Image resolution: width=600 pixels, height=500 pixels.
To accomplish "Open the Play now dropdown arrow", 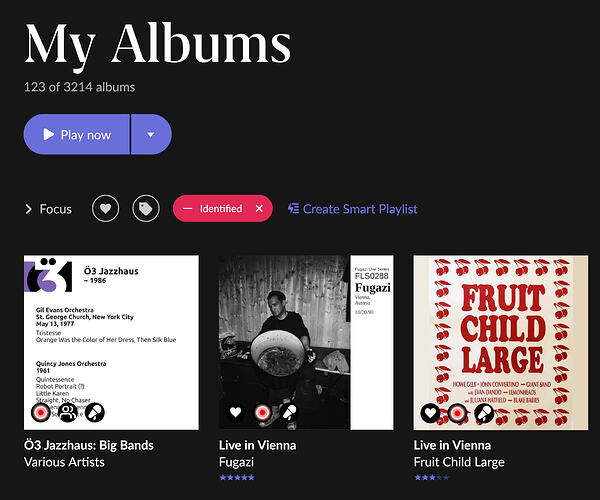I will click(151, 134).
